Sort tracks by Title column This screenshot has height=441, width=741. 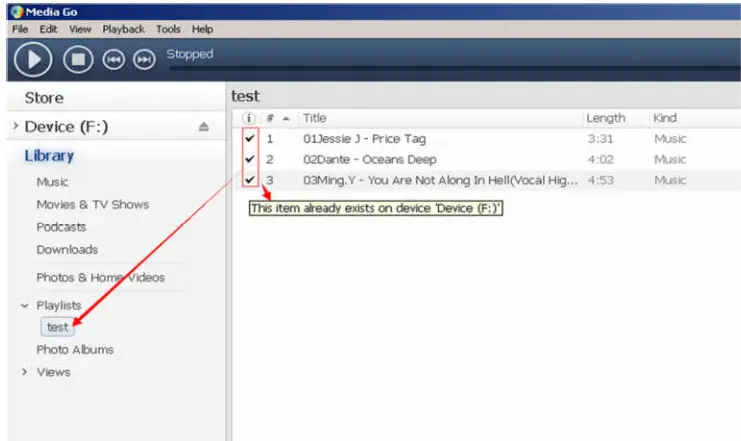[314, 118]
